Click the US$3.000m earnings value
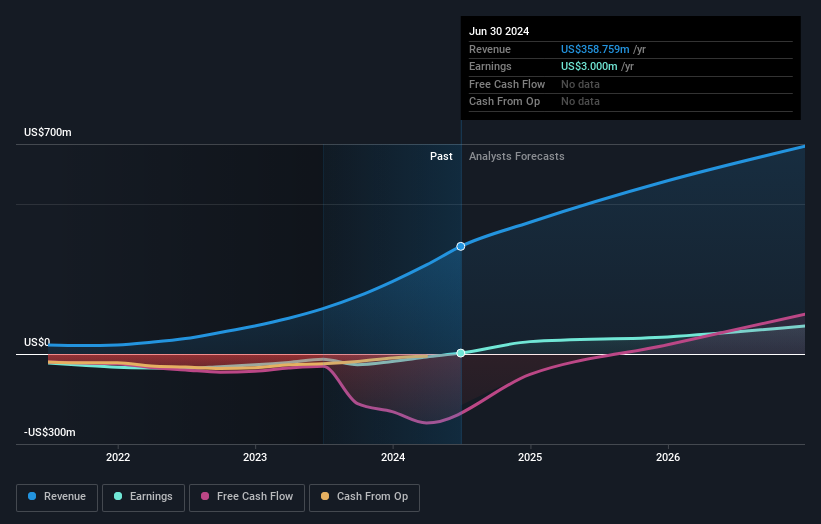Viewport: 821px width, 524px height. coord(589,66)
